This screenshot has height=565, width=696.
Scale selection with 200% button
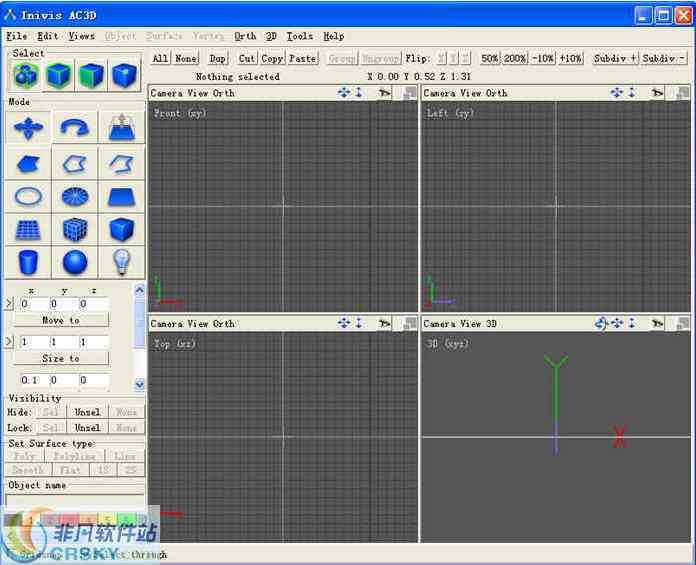[x=515, y=59]
